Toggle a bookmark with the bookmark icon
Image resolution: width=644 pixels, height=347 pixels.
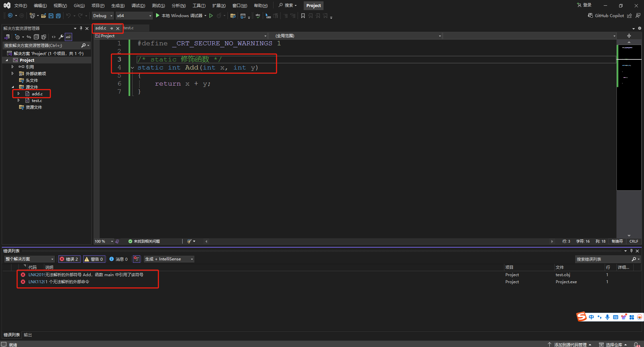tap(303, 15)
